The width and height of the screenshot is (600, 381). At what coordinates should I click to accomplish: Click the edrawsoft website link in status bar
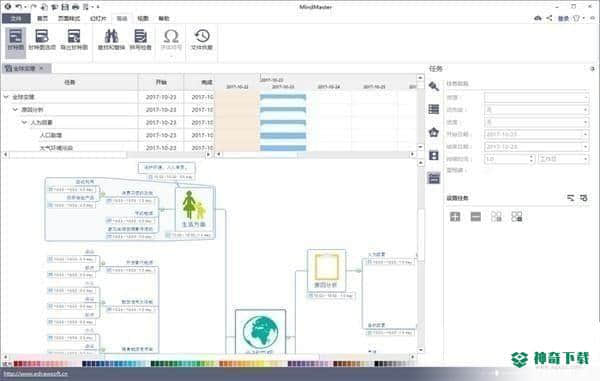[35, 374]
